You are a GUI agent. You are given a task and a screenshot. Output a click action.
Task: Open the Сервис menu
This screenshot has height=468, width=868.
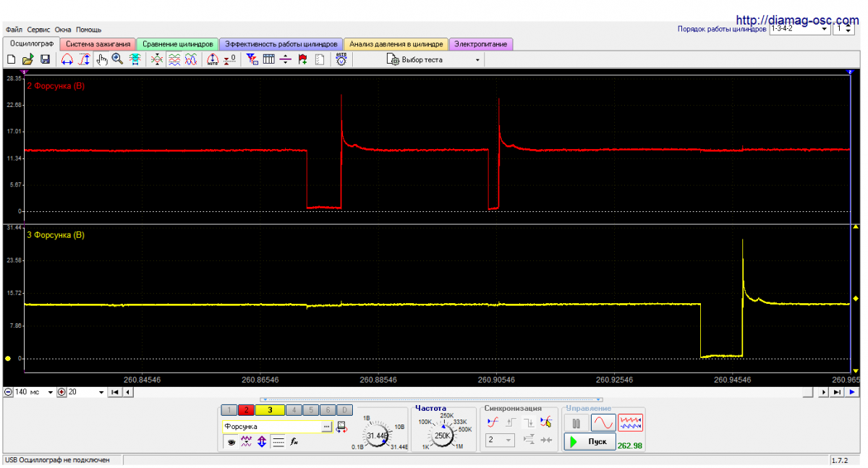(38, 30)
